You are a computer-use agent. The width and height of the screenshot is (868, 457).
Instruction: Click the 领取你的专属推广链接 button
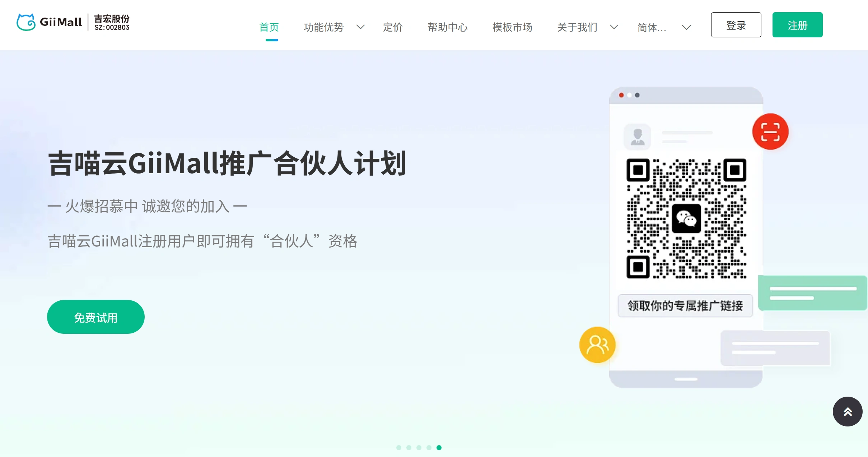685,306
